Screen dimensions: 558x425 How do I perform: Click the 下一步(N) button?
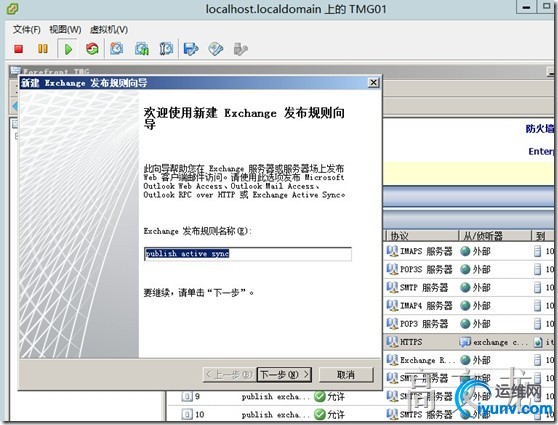pyautogui.click(x=284, y=375)
